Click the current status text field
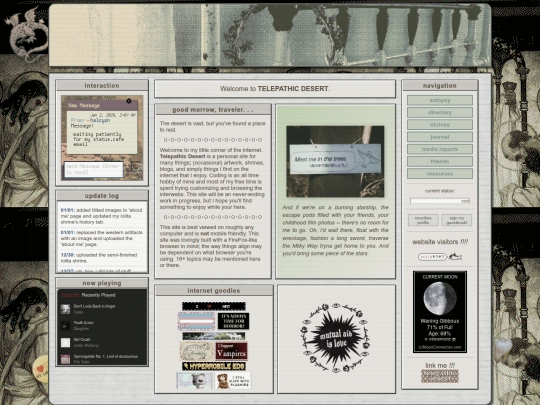 (440, 201)
